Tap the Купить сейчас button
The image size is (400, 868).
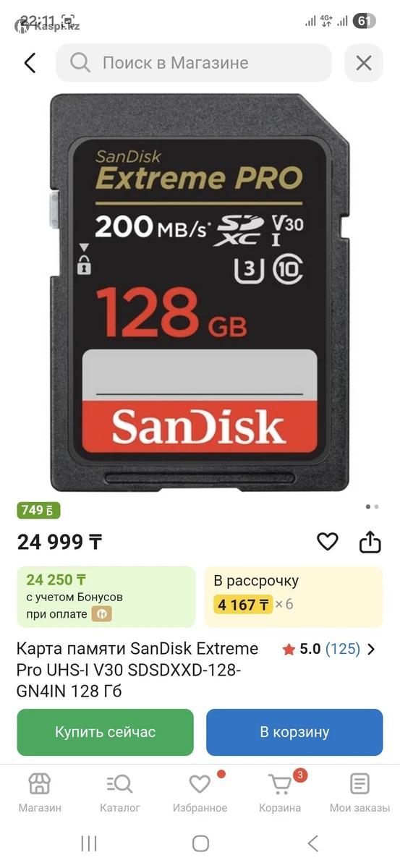pyautogui.click(x=106, y=732)
